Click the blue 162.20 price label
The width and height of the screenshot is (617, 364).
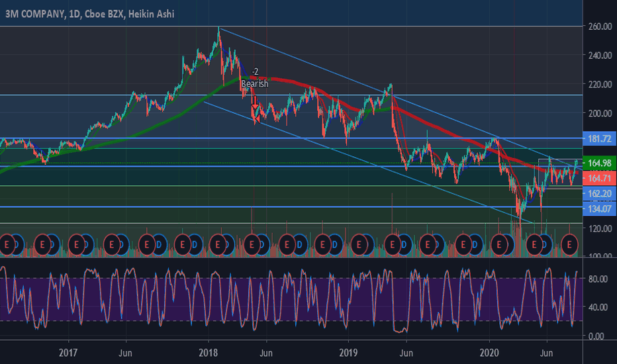[x=599, y=193]
